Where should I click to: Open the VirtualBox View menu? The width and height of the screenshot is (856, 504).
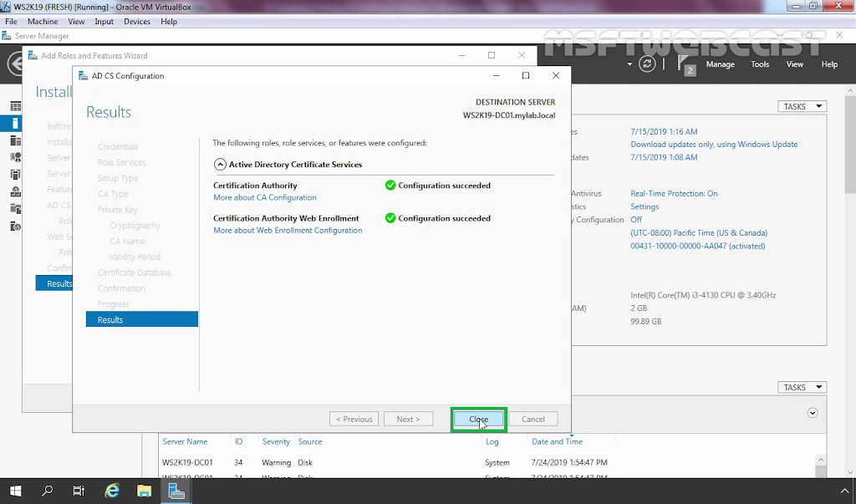coord(76,21)
